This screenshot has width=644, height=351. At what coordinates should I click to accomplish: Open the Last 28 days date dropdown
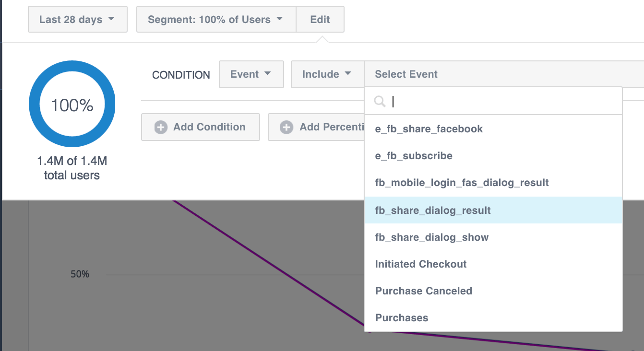pyautogui.click(x=78, y=20)
